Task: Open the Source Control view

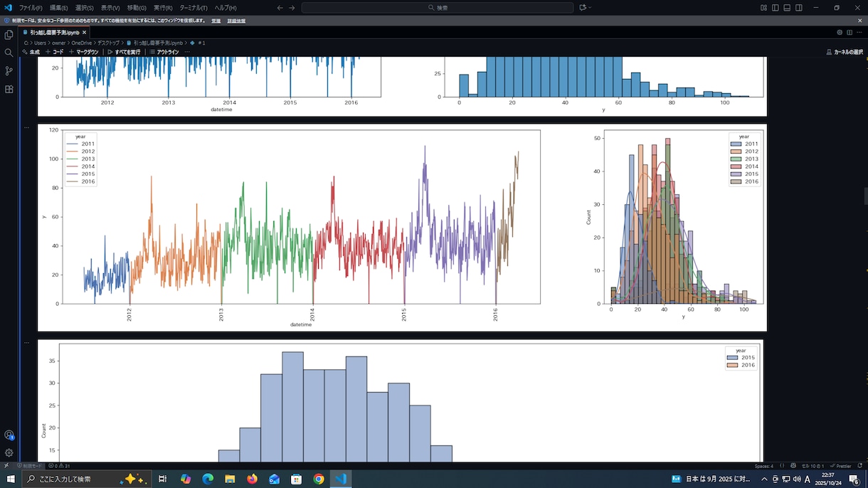Action: pyautogui.click(x=9, y=71)
